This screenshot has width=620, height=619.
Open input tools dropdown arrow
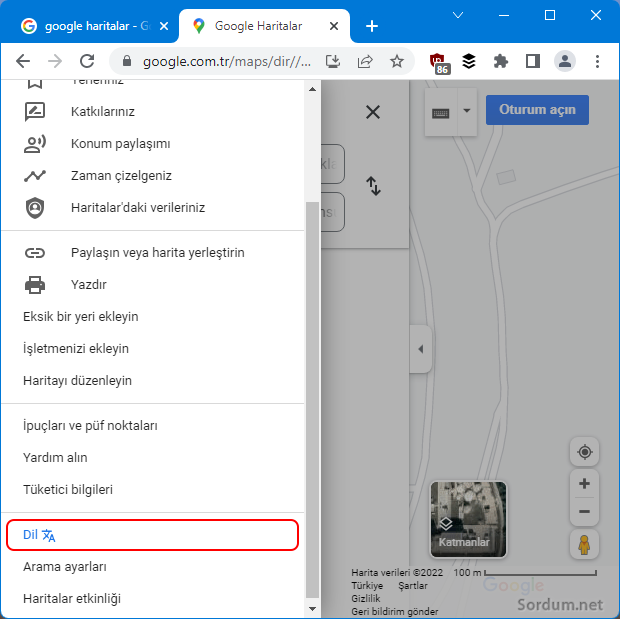point(467,111)
